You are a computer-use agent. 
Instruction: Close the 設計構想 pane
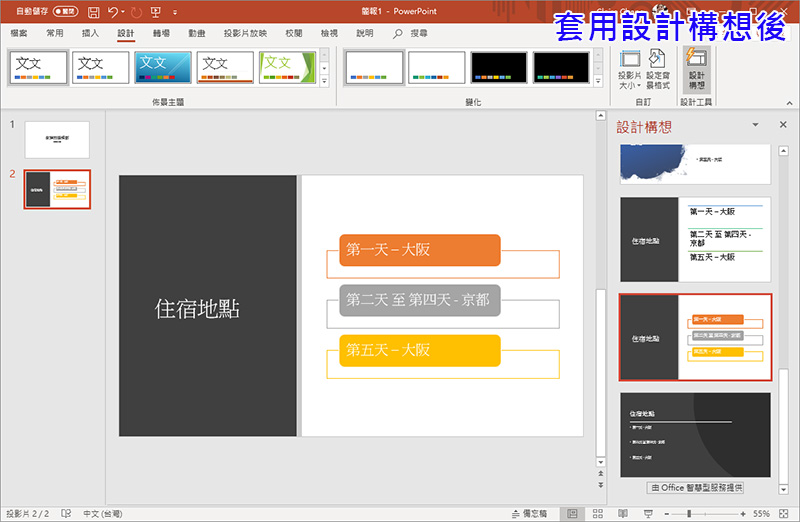pos(783,125)
